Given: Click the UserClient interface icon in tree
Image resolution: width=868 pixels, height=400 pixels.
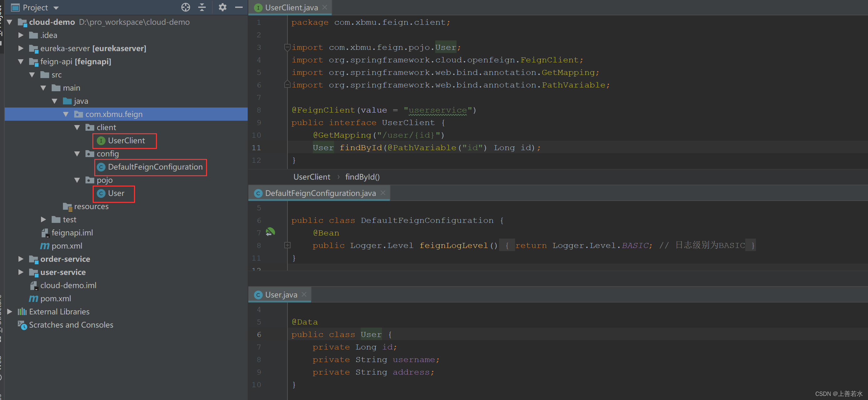Looking at the screenshot, I should pyautogui.click(x=101, y=141).
